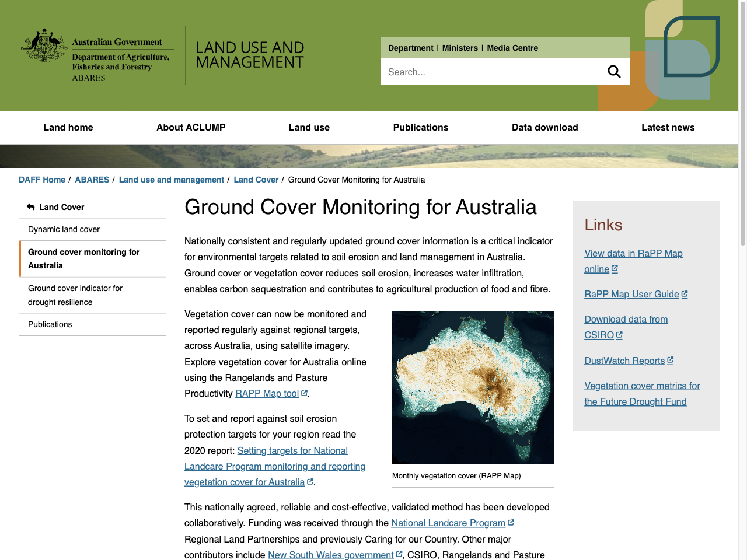Click the external link icon after DustWatch Reports

pyautogui.click(x=671, y=359)
